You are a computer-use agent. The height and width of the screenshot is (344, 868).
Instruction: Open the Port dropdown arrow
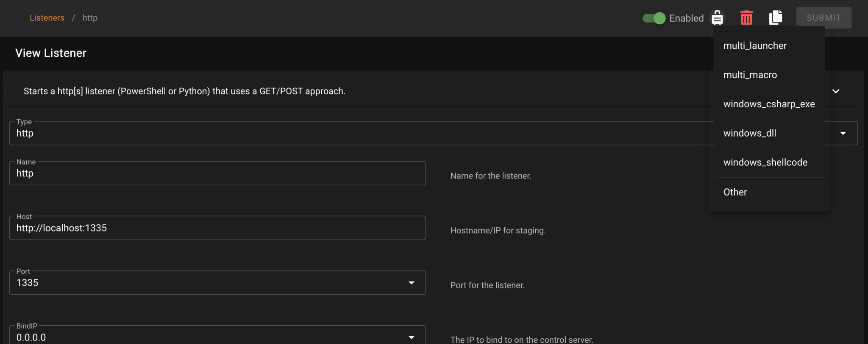coord(411,283)
